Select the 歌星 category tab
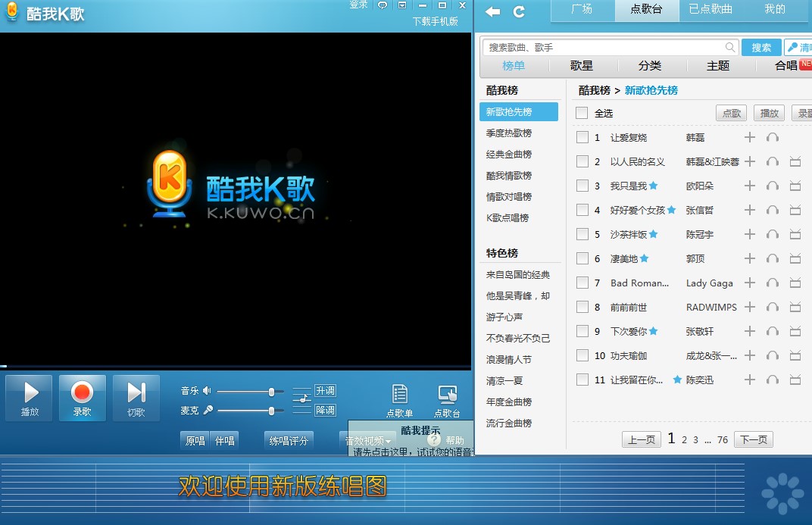The width and height of the screenshot is (812, 525). [x=582, y=66]
